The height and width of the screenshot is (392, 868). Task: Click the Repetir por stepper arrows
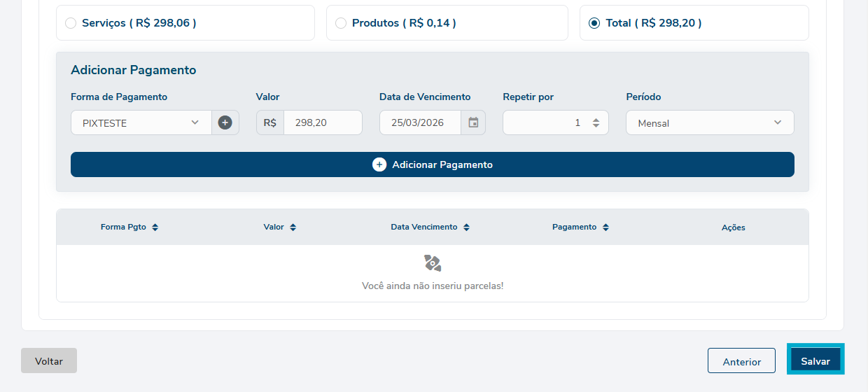pos(596,122)
